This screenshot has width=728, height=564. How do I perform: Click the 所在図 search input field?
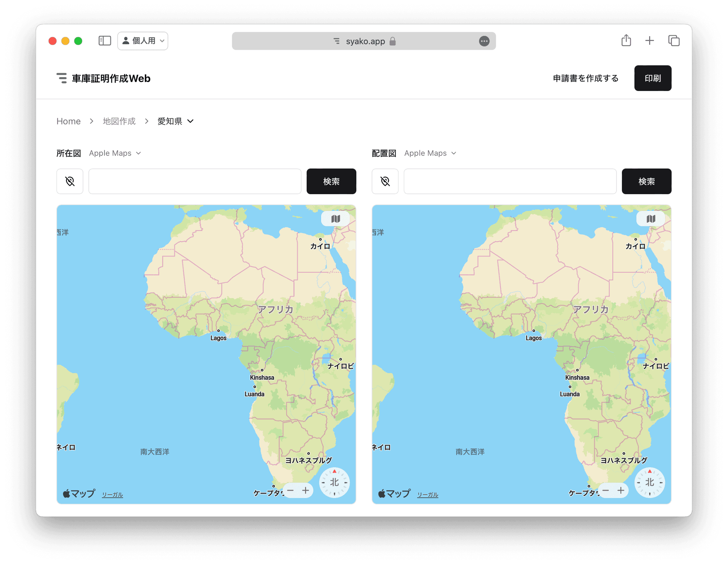coord(195,181)
